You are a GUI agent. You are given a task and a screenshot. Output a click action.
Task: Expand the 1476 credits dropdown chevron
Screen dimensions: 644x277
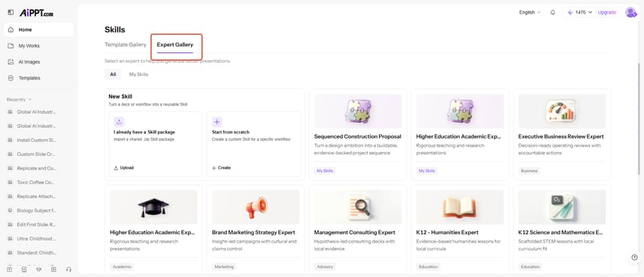pyautogui.click(x=590, y=12)
